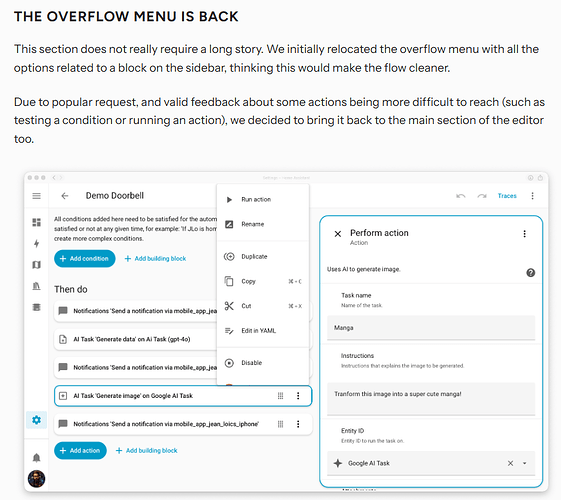Click the redo icon in top bar
This screenshot has width=561, height=500.
pyautogui.click(x=482, y=196)
